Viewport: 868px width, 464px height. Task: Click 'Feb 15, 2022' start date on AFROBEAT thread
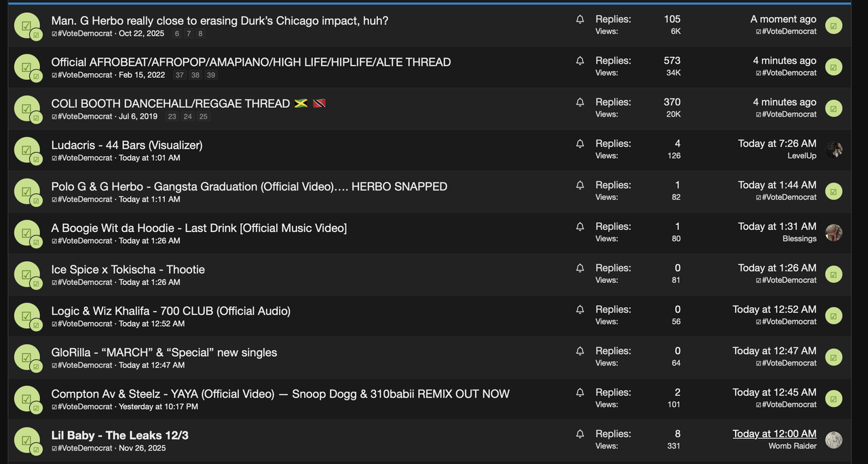142,75
